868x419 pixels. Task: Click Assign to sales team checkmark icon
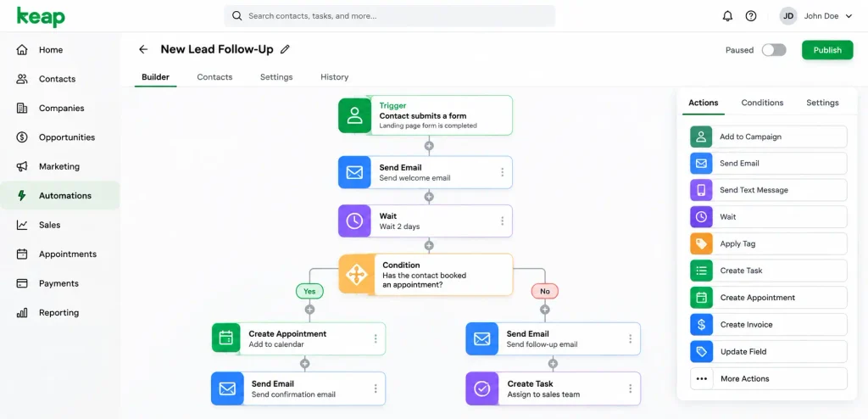click(x=481, y=388)
